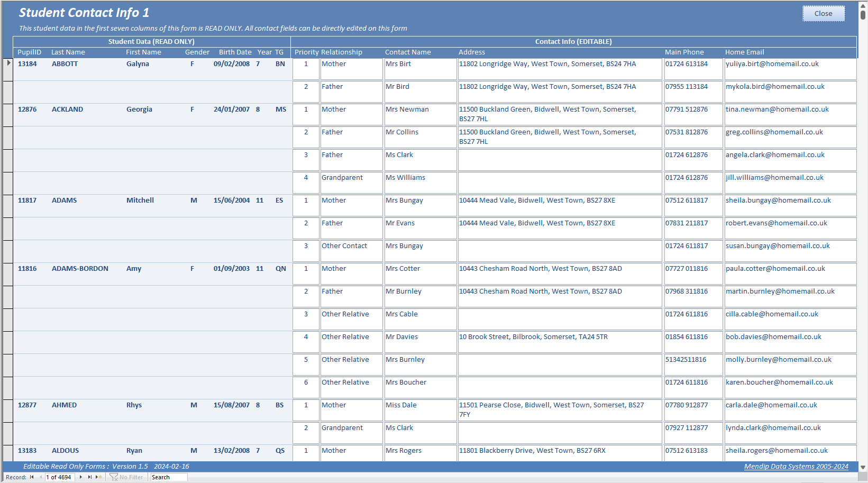The height and width of the screenshot is (483, 868).
Task: Click phone 07831 211817 field
Action: pos(693,229)
